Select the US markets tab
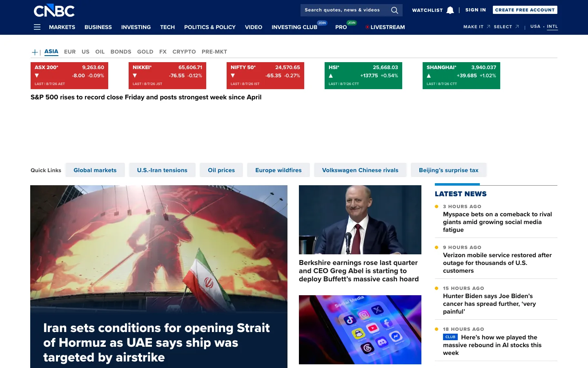Screen dimensions: 588x368 [x=85, y=52]
